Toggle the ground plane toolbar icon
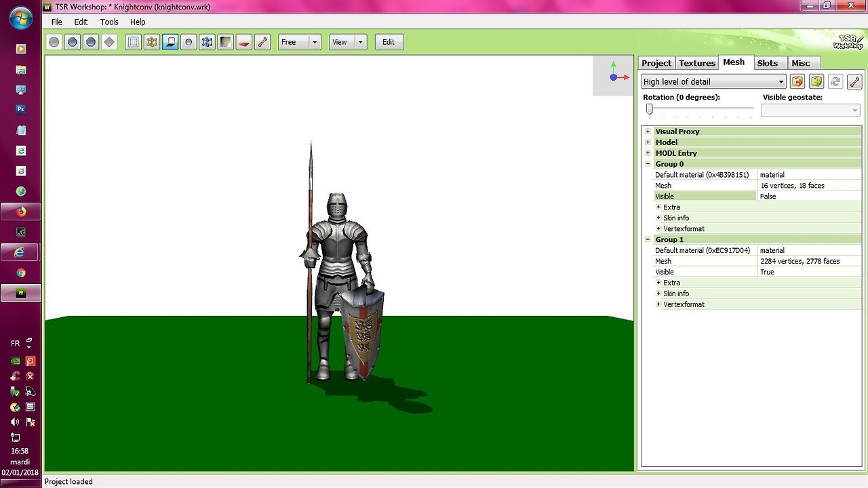Image resolution: width=868 pixels, height=488 pixels. 170,42
